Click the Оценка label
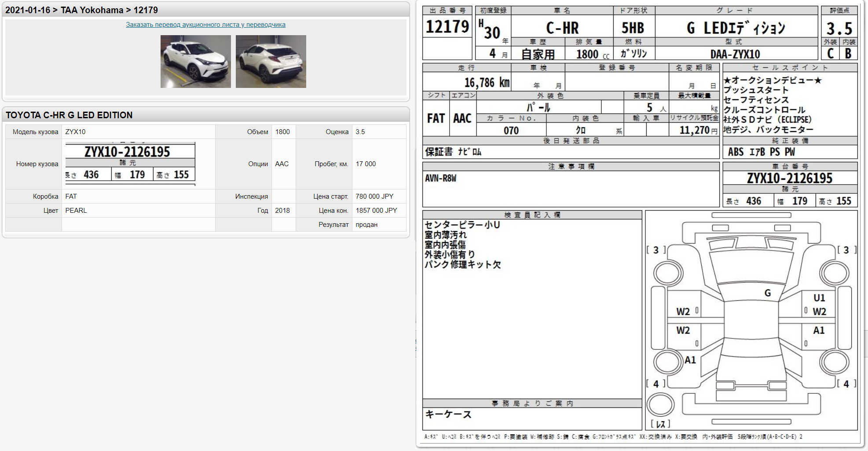Viewport: 868px width, 451px height. click(337, 132)
